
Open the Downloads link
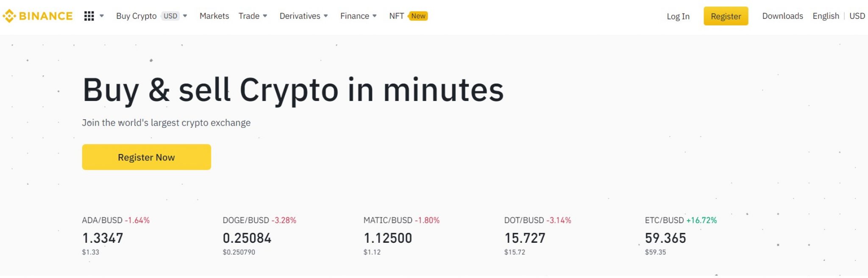tap(782, 16)
